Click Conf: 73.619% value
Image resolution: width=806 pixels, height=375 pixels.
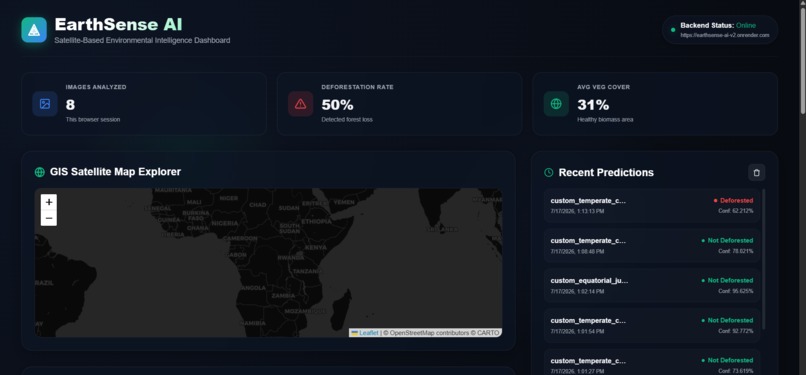pos(736,371)
